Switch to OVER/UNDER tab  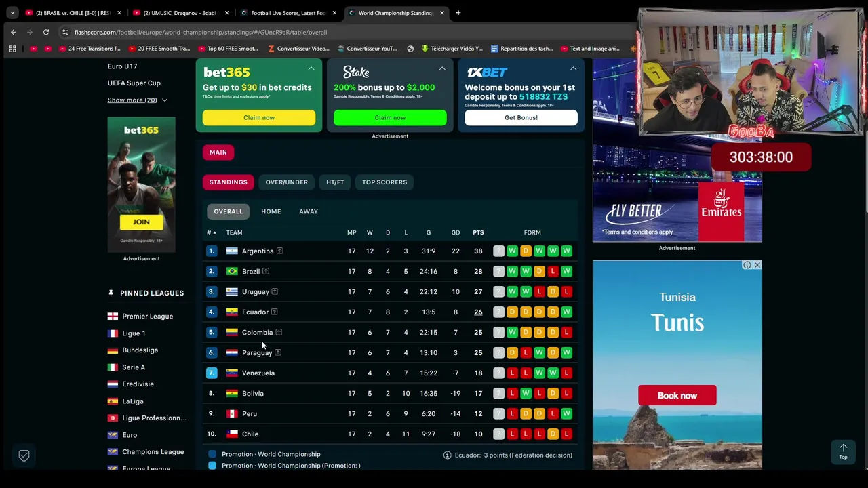[287, 182]
